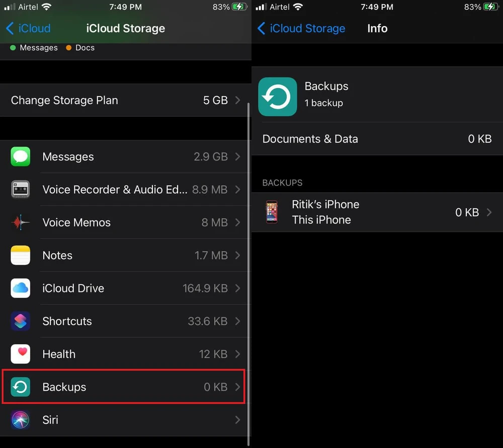Tap the Ritik's iPhone device thumbnail
The height and width of the screenshot is (448, 503).
coord(272,212)
